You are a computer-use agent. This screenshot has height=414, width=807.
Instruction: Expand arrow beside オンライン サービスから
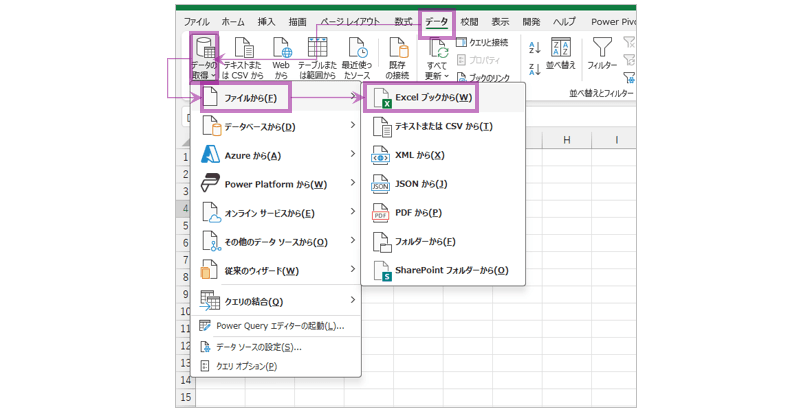(x=353, y=212)
